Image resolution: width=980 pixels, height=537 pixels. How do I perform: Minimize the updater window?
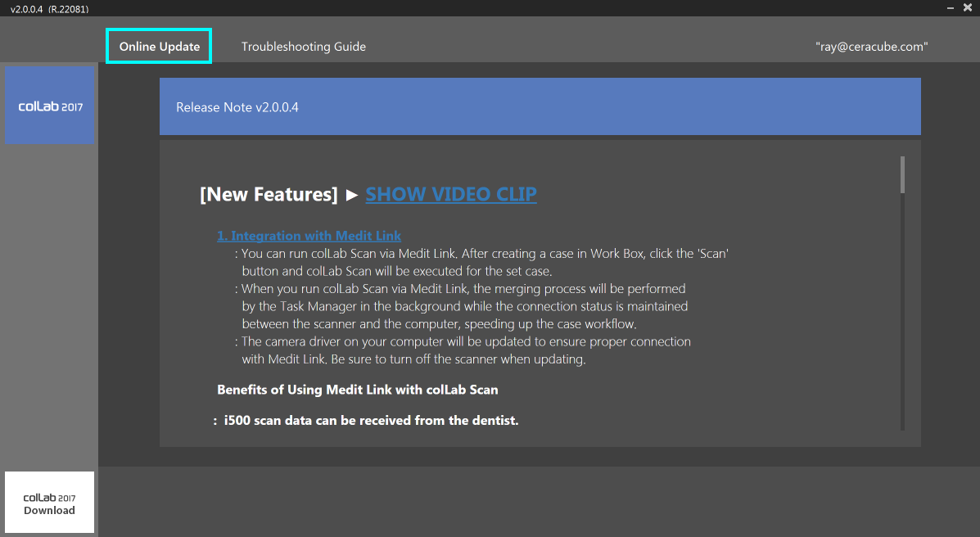click(950, 8)
